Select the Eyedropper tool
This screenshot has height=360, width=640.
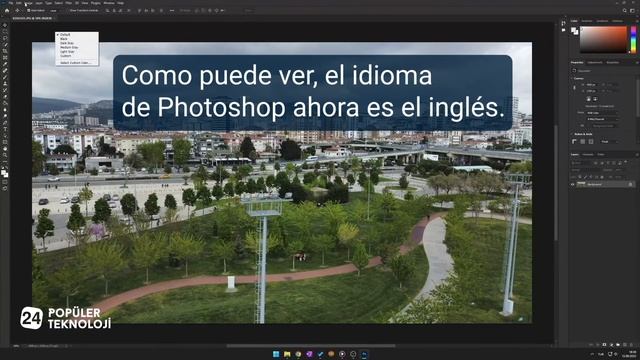5,64
